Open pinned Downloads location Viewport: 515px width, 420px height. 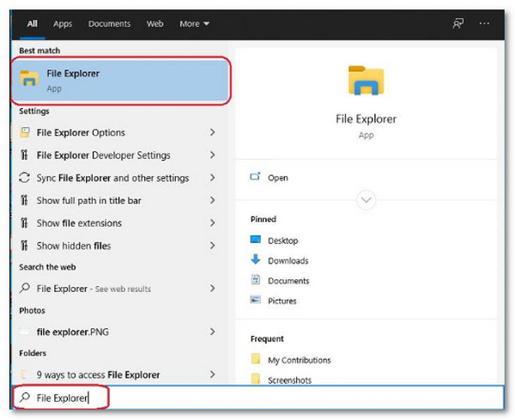pyautogui.click(x=288, y=260)
